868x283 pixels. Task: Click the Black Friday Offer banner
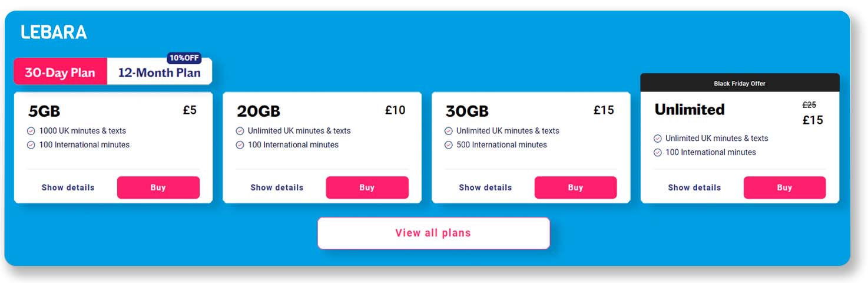[740, 83]
